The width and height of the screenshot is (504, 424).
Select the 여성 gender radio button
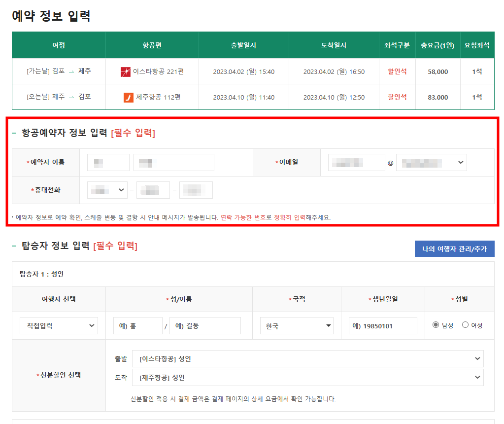coord(465,324)
